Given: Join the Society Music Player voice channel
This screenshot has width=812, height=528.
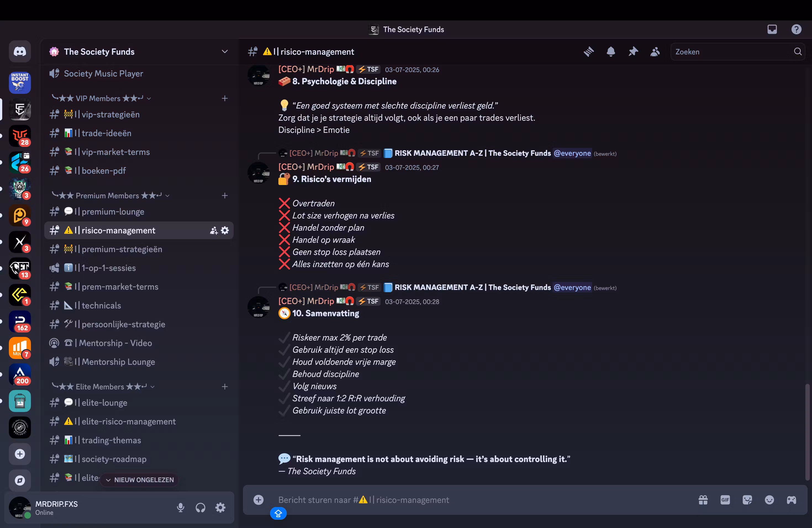Looking at the screenshot, I should point(139,73).
